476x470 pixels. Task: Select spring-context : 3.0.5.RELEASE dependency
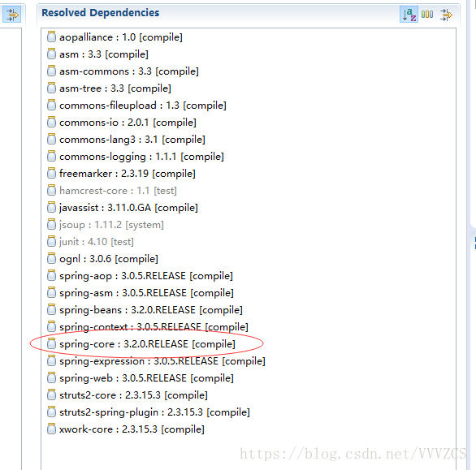click(x=148, y=327)
